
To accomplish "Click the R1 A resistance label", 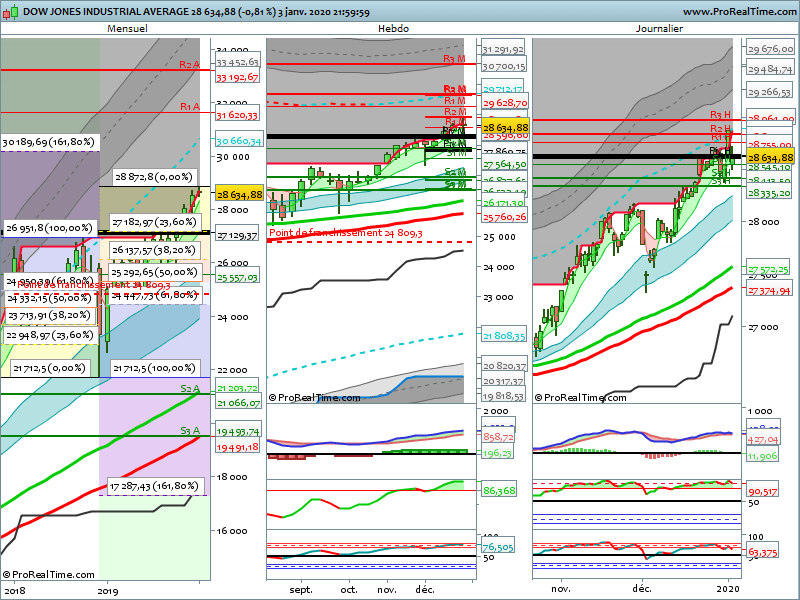I will pos(189,106).
